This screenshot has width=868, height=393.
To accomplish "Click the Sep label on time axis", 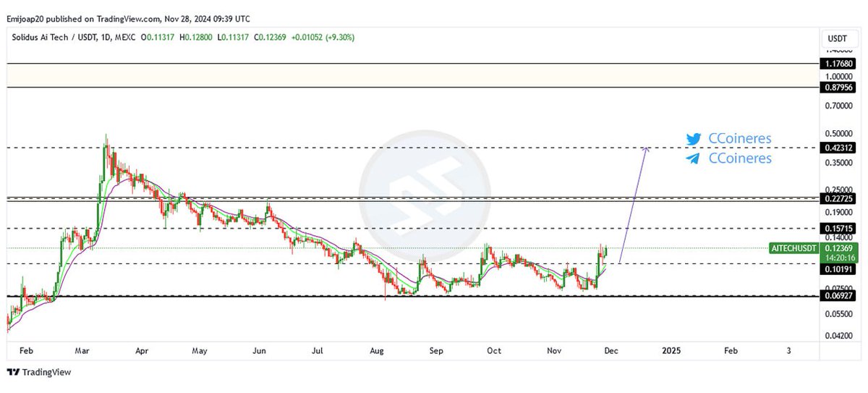I will 436,350.
